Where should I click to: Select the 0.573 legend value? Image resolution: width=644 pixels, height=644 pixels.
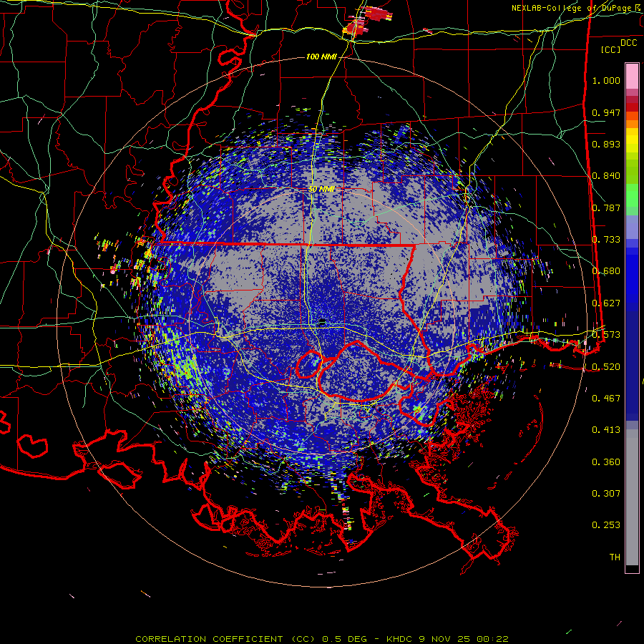[606, 335]
